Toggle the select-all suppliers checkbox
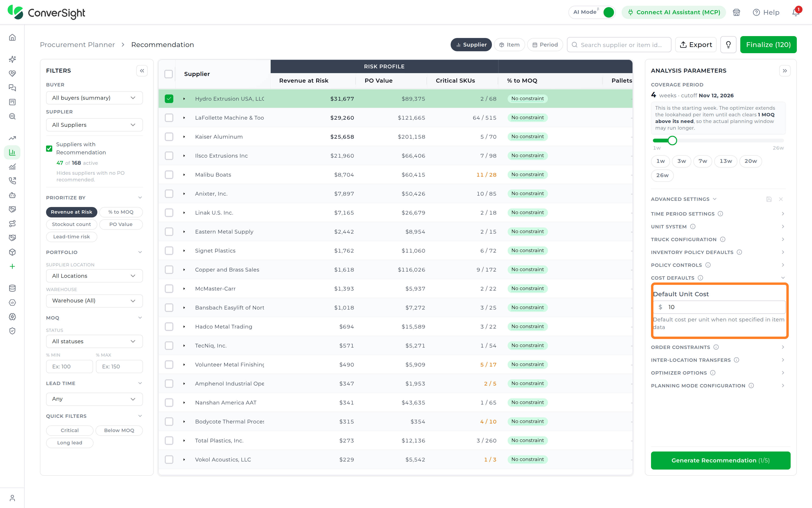812x508 pixels. pos(169,74)
